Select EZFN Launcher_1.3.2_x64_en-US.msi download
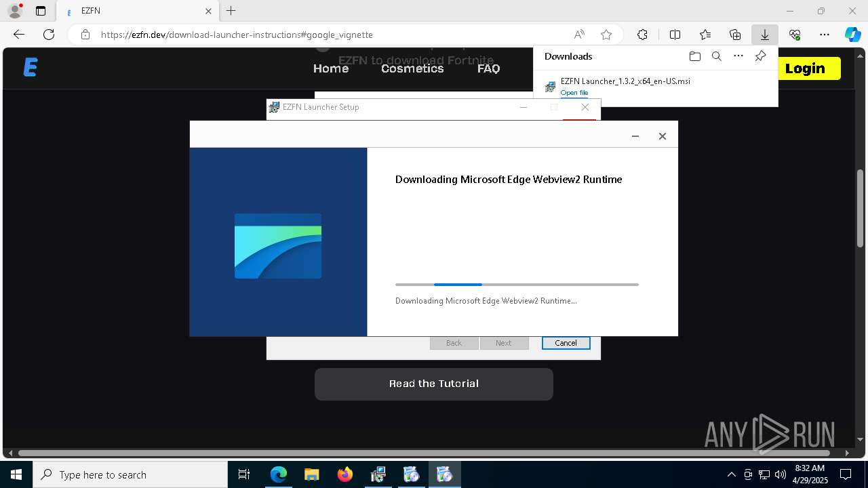This screenshot has height=488, width=868. pyautogui.click(x=625, y=81)
